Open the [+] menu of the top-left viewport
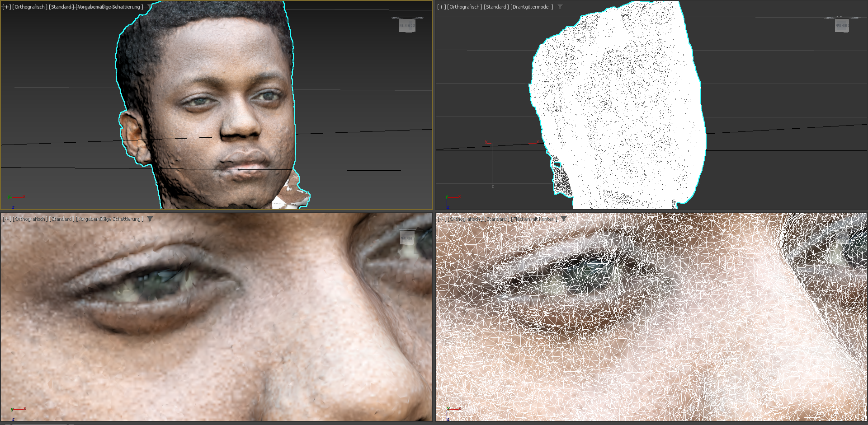The width and height of the screenshot is (868, 425). [6, 7]
